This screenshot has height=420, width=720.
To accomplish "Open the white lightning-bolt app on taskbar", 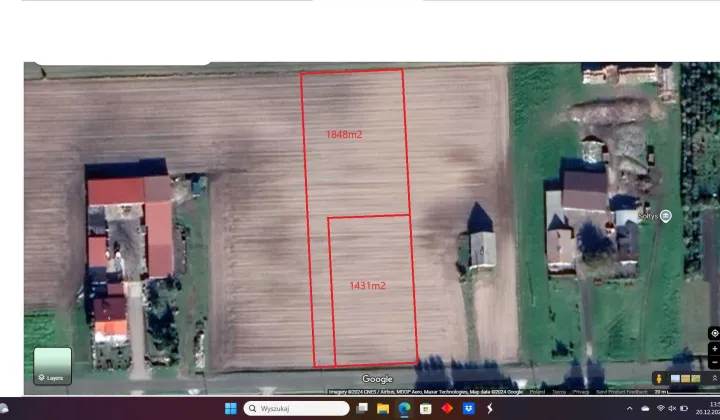I will click(x=490, y=408).
